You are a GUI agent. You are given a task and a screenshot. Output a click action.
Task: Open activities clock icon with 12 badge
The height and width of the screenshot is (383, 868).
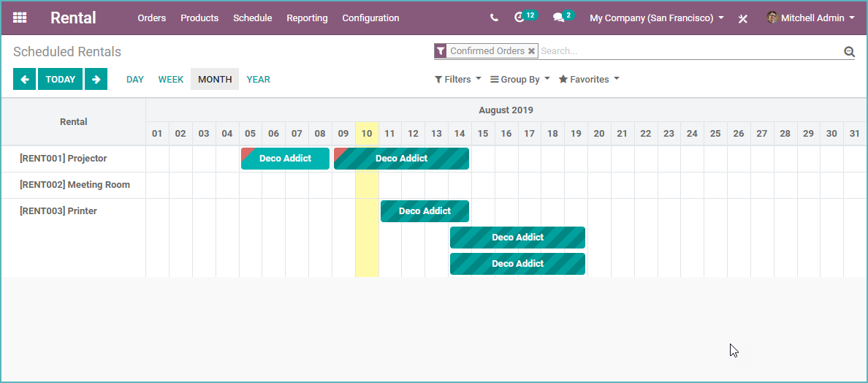pyautogui.click(x=525, y=17)
